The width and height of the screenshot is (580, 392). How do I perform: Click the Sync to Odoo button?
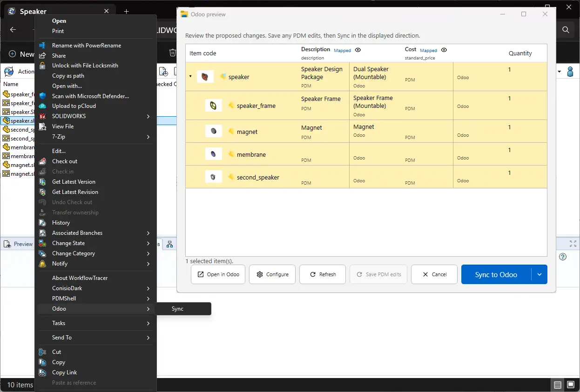pos(496,274)
